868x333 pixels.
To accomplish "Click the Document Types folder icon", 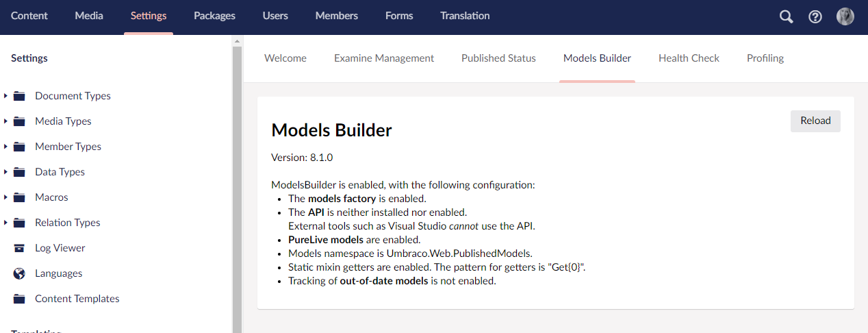I will coord(20,96).
